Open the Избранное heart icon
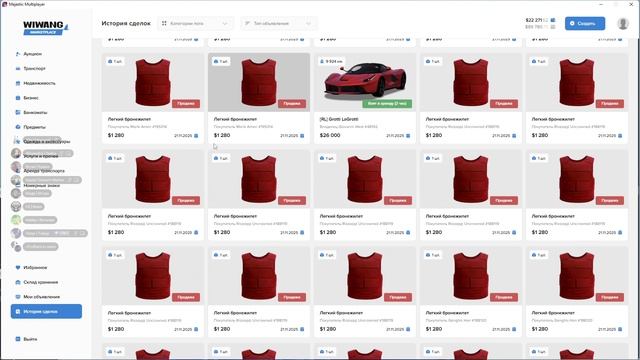640x360 pixels. coord(18,268)
